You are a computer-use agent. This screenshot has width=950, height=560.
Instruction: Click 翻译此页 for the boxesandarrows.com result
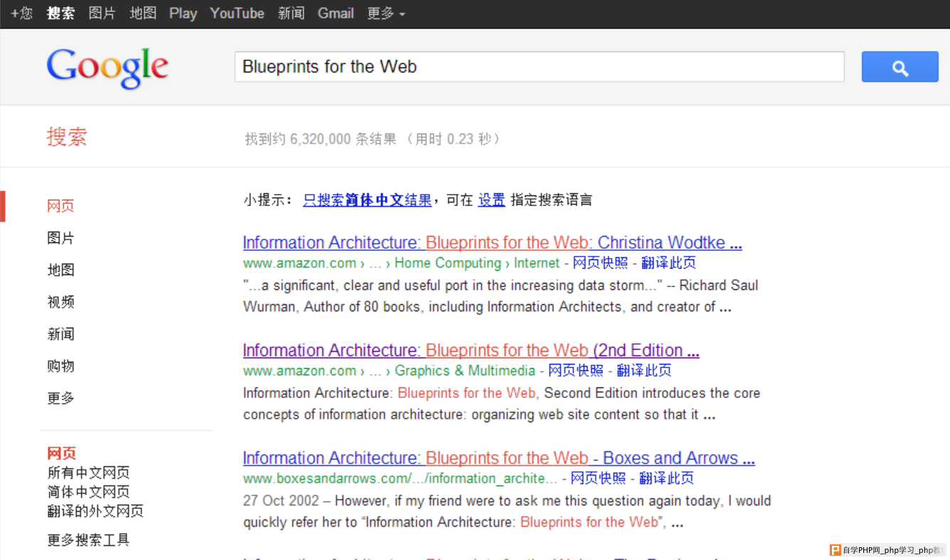[666, 479]
